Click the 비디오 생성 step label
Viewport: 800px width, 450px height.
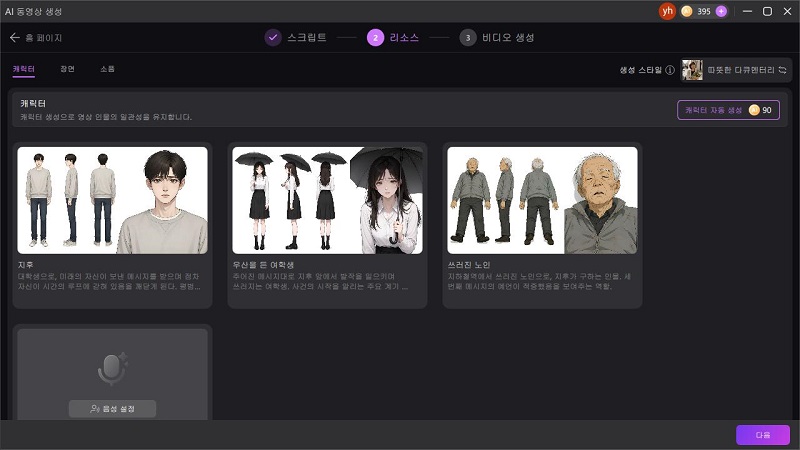(508, 37)
